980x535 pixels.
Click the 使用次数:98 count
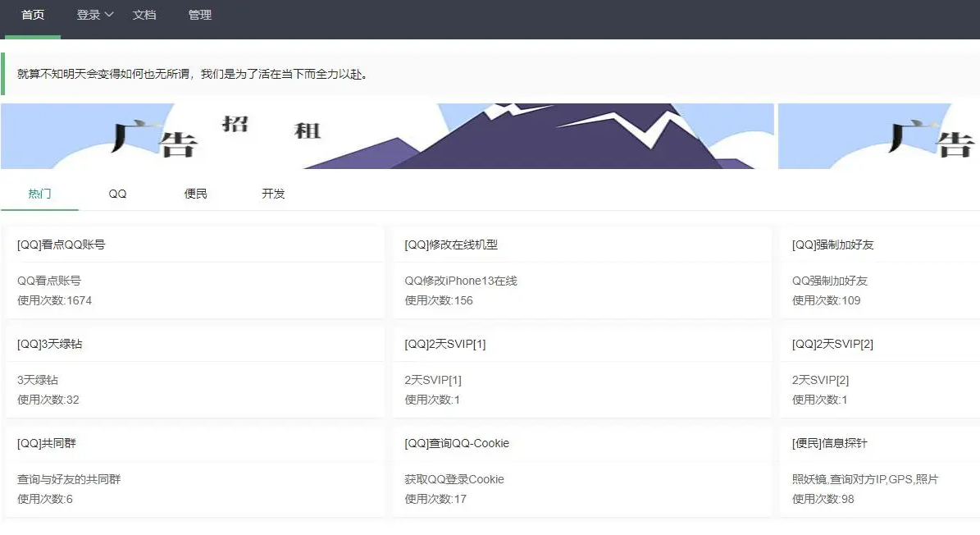(823, 500)
